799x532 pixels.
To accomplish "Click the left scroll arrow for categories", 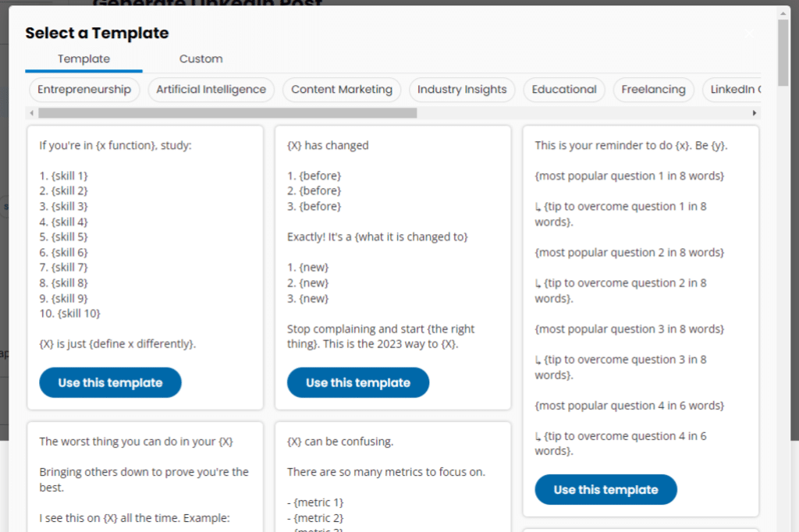I will pos(31,112).
